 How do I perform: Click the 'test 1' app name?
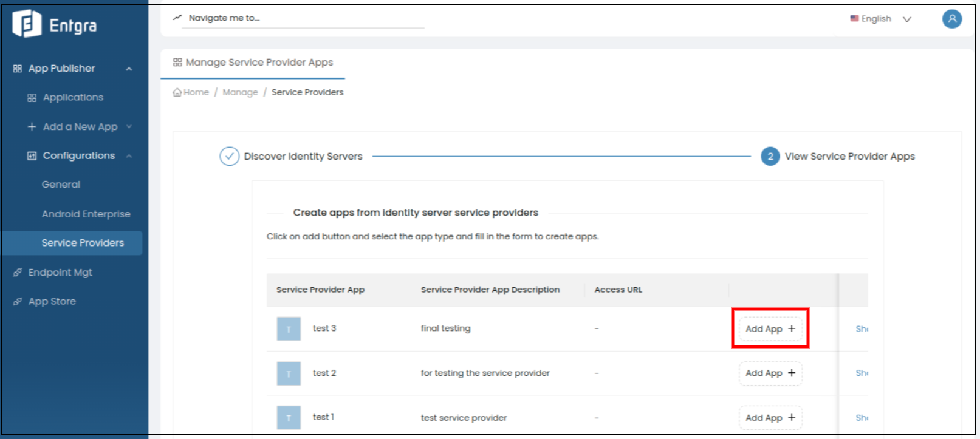(323, 417)
